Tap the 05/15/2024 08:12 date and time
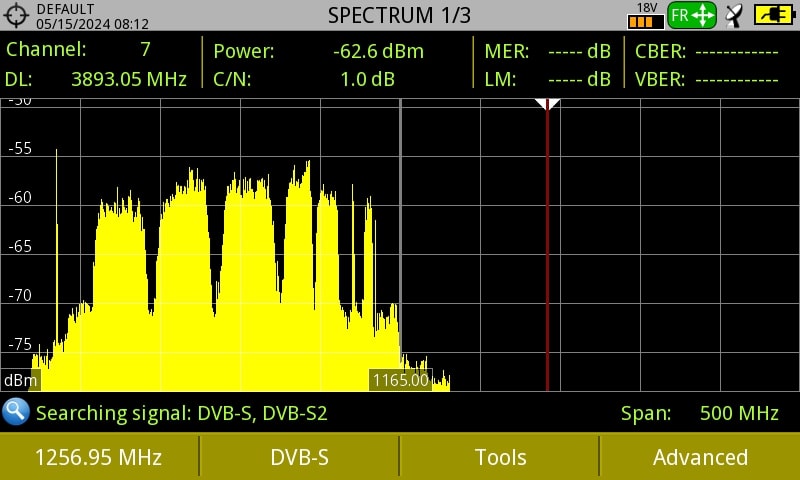 click(92, 23)
